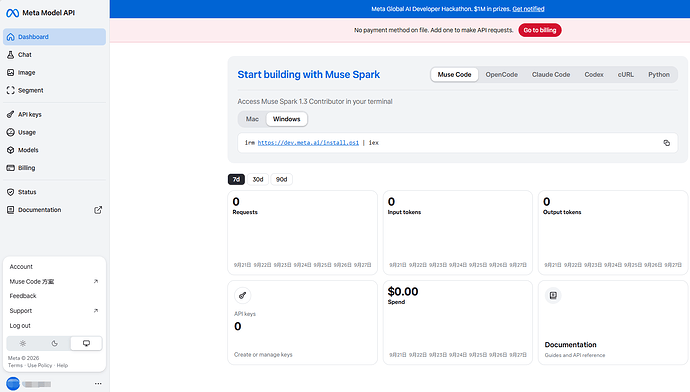690x392 pixels.
Task: Copy the install command
Action: tap(666, 143)
